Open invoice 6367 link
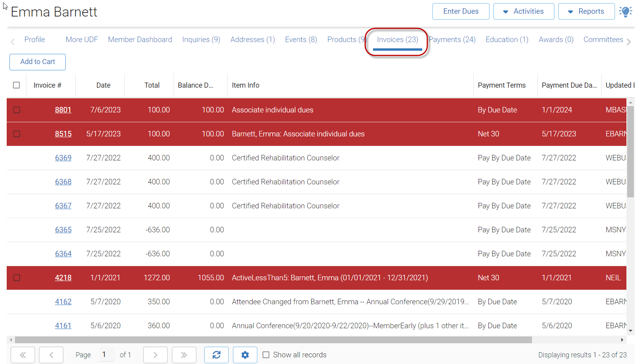639x364 pixels. click(63, 206)
